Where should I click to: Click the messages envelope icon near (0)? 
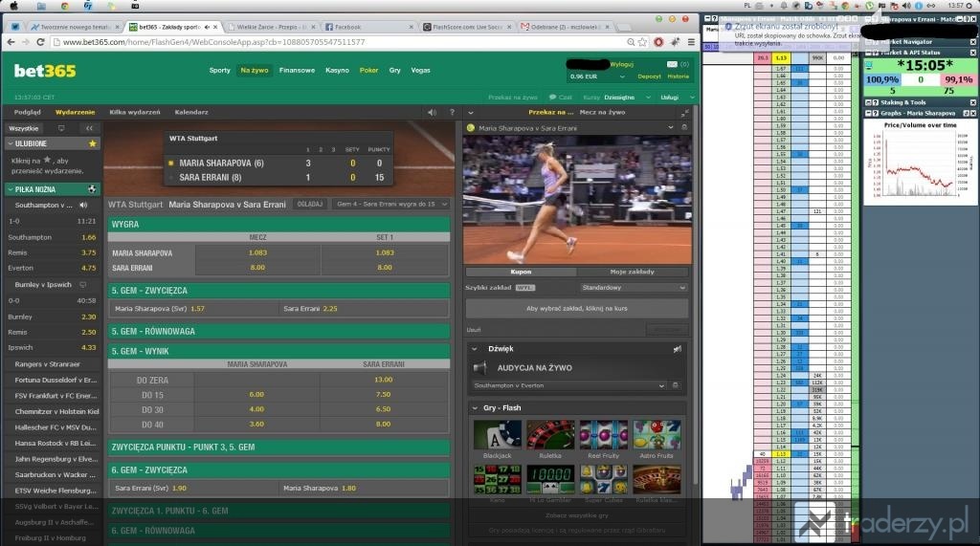[672, 64]
